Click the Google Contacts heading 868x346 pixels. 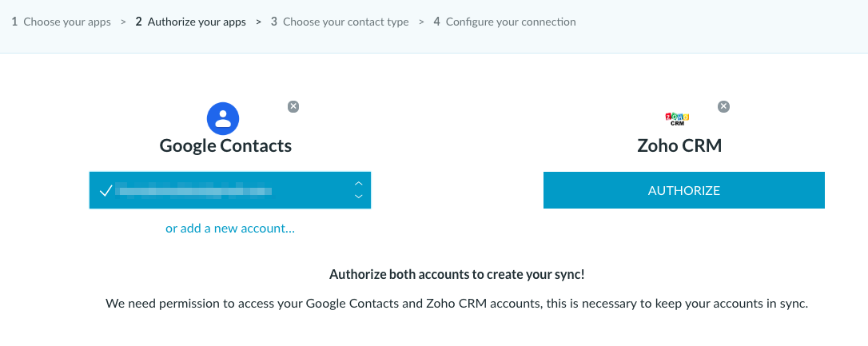click(x=225, y=145)
